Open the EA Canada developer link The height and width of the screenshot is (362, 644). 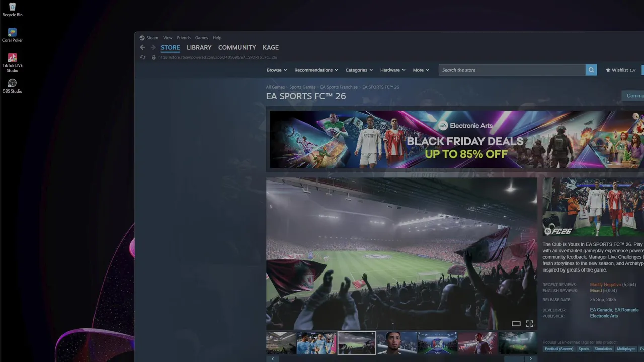tap(601, 310)
